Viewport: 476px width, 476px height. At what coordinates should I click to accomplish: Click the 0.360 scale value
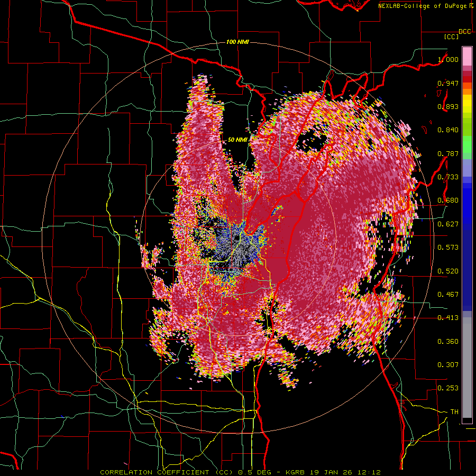448,342
